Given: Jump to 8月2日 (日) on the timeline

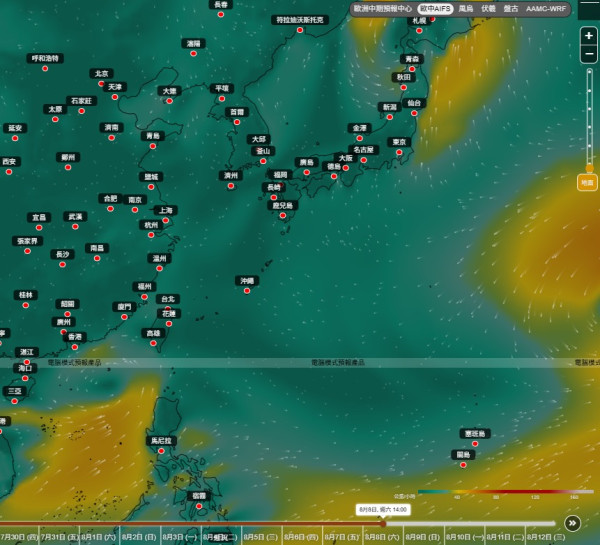Looking at the screenshot, I should coord(139,537).
